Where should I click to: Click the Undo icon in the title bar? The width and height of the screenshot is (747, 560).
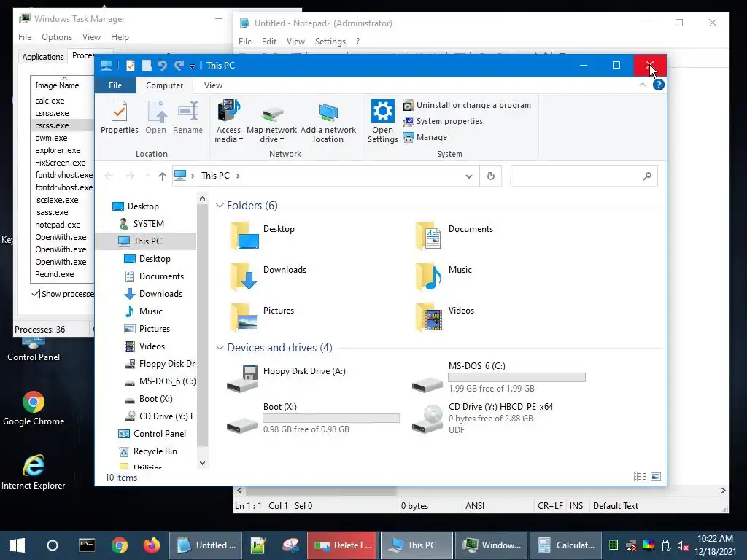(x=162, y=65)
